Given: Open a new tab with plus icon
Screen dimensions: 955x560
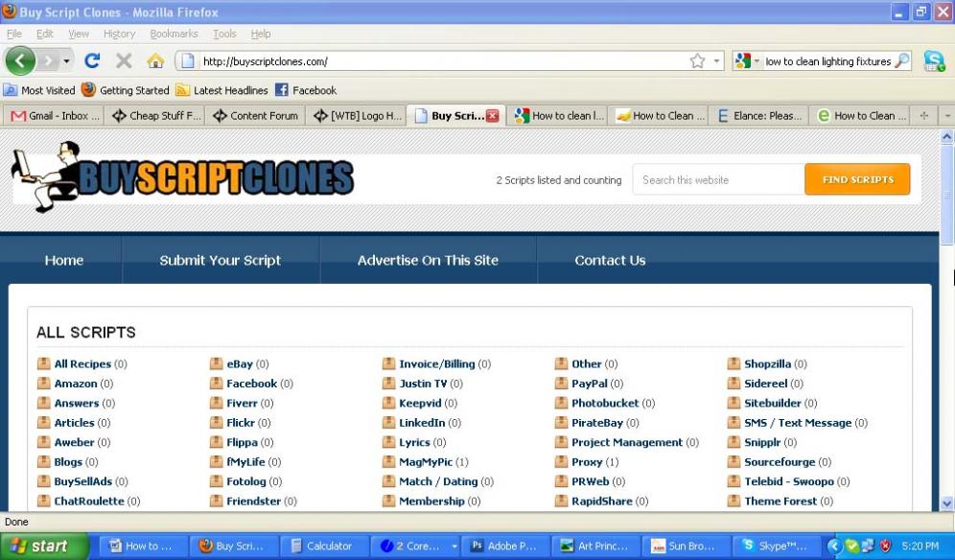Looking at the screenshot, I should [x=924, y=116].
